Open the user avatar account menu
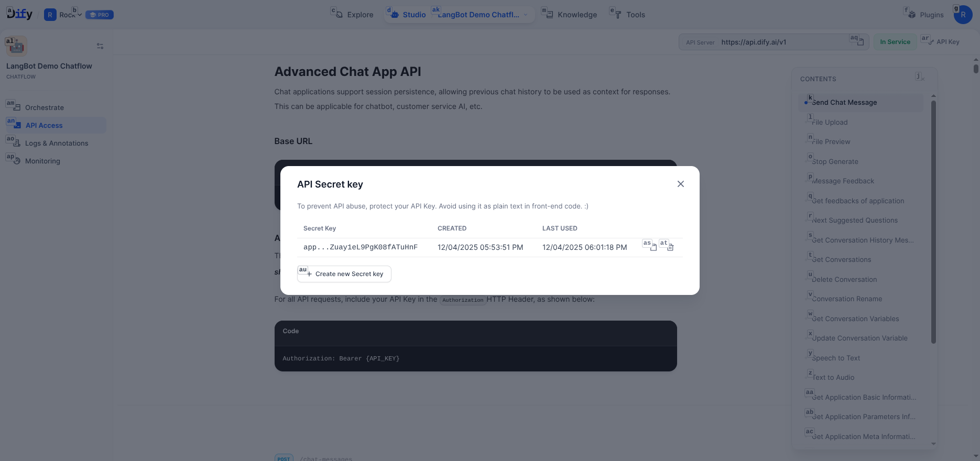The image size is (980, 461). point(963,15)
